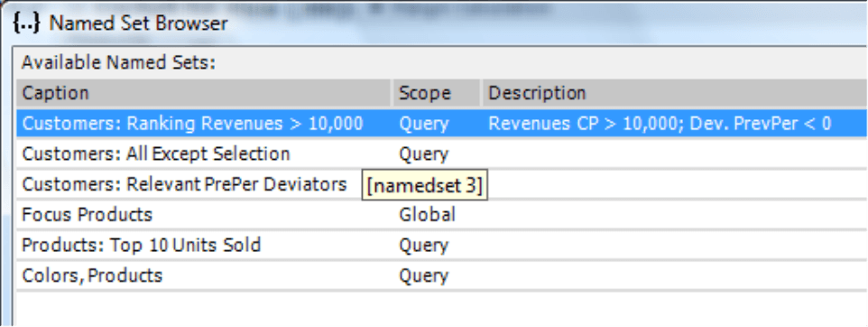Click Query scope of Customers: All Except Selection
The height and width of the screenshot is (327, 868).
tap(423, 154)
